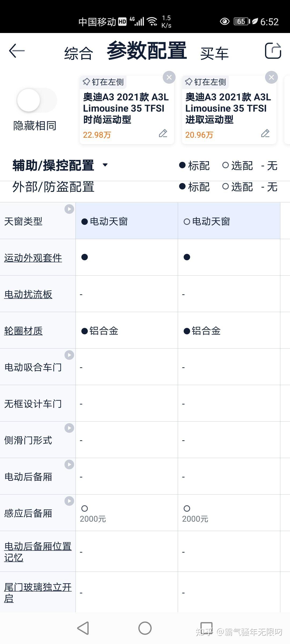Open the 电动扰流板 explanation link
The height and width of the screenshot is (644, 290).
click(28, 294)
